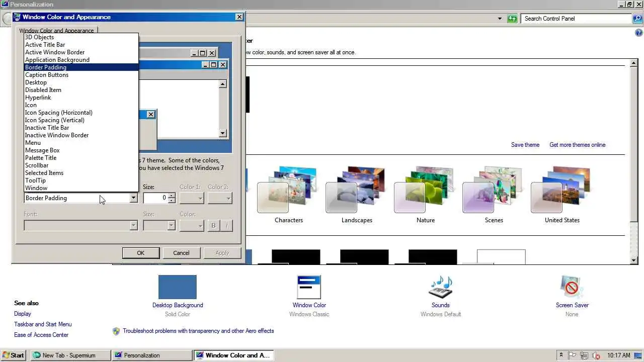Open the Color 2 swatch dropdown
The image size is (644, 362).
click(220, 198)
